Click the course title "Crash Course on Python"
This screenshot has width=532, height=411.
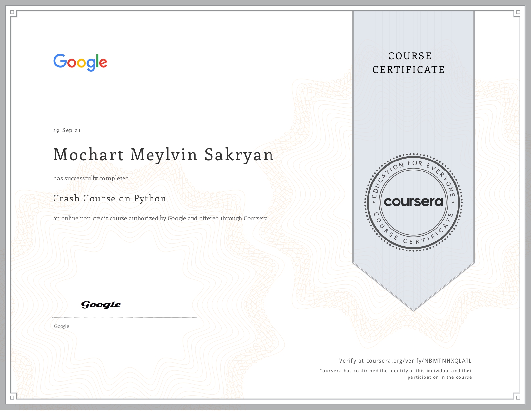[110, 198]
